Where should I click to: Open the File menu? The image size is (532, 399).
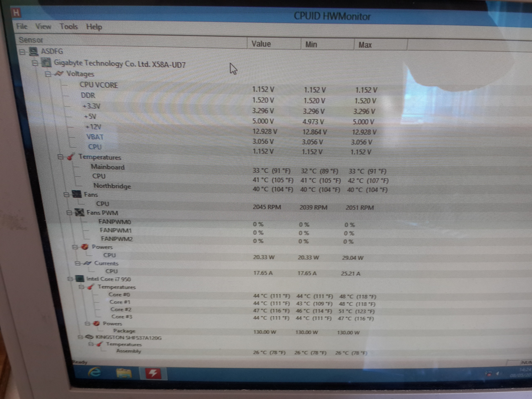coord(22,26)
